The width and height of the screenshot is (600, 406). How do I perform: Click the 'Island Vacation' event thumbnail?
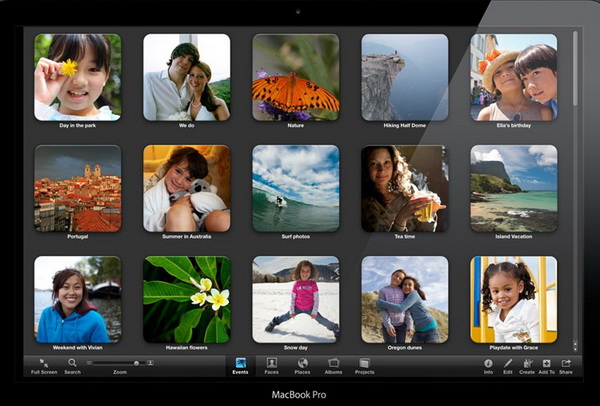tap(513, 188)
